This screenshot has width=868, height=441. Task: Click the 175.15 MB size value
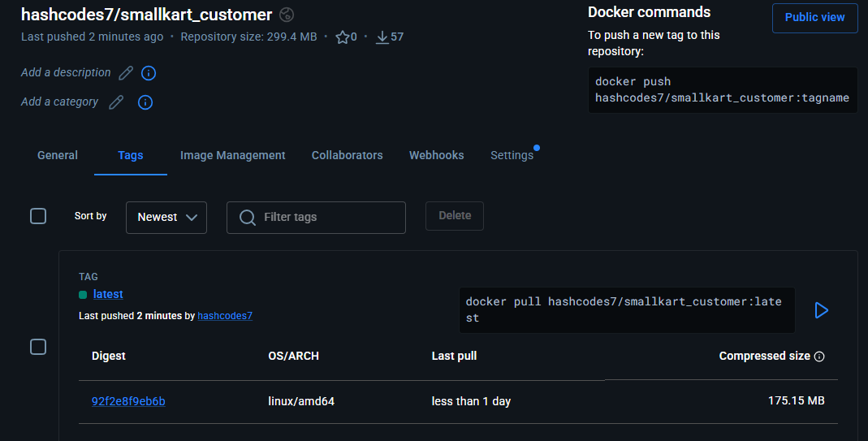[796, 400]
